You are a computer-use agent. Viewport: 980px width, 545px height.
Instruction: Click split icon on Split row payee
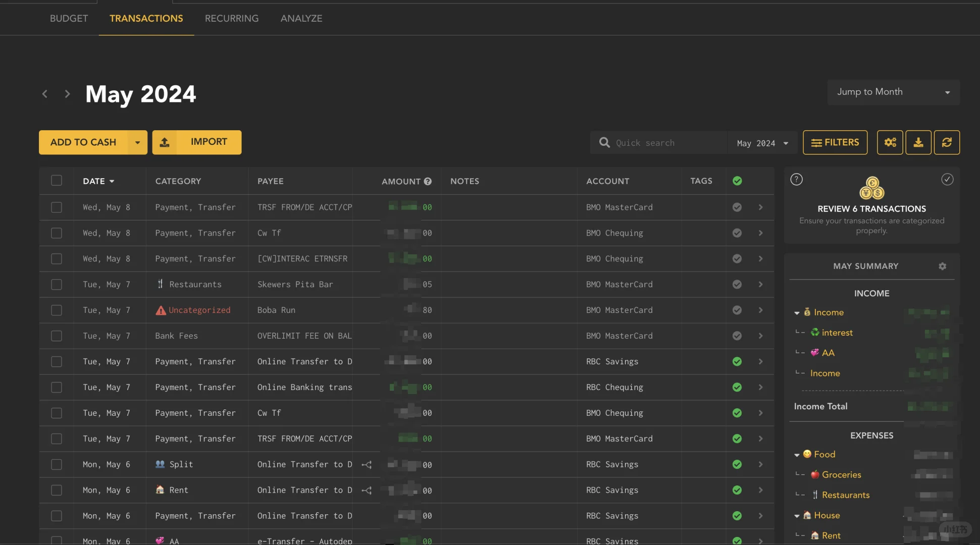tap(367, 465)
